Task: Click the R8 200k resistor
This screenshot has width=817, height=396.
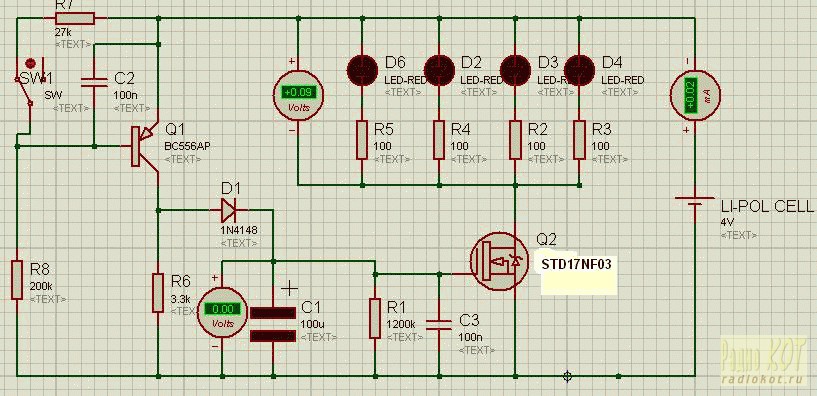Action: point(17,280)
